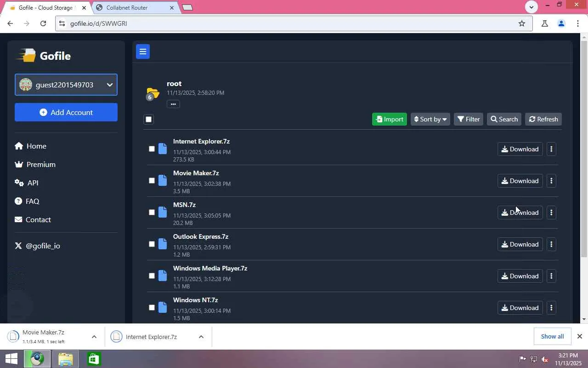This screenshot has width=588, height=368.
Task: Toggle the blue hamburger sidebar menu button
Action: [x=143, y=52]
